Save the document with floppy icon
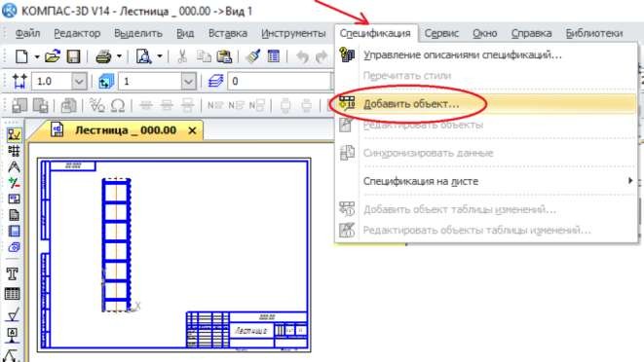This screenshot has width=644, height=362. pos(73,56)
